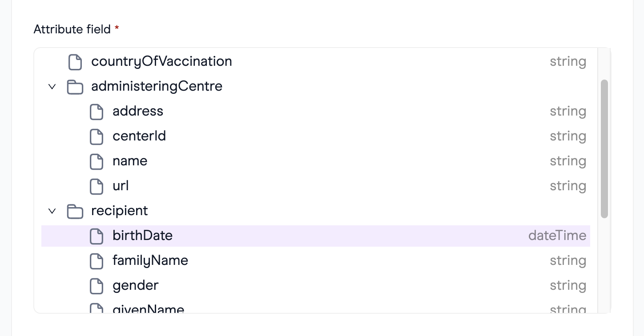The image size is (644, 336).
Task: Click the file icon beside familyName
Action: 97,261
